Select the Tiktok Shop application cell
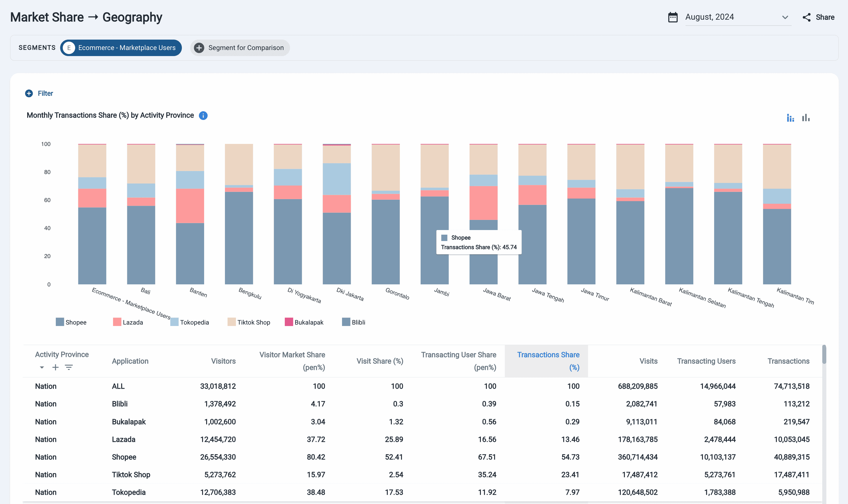The height and width of the screenshot is (504, 848). (x=131, y=475)
